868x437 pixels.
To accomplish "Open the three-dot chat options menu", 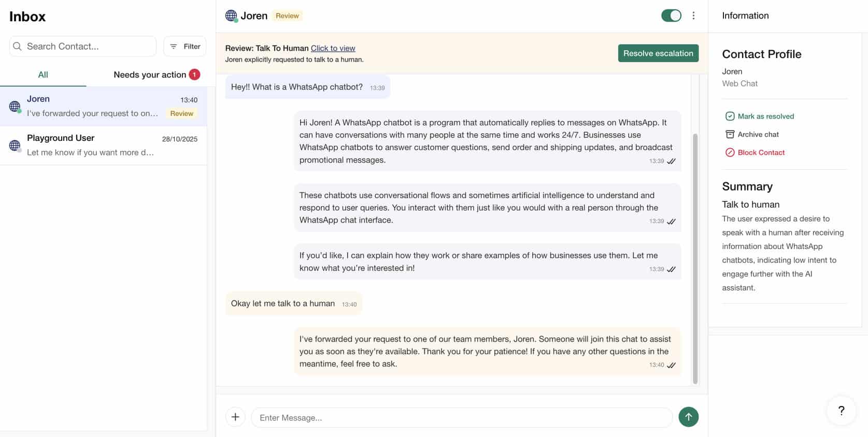I will [x=693, y=16].
